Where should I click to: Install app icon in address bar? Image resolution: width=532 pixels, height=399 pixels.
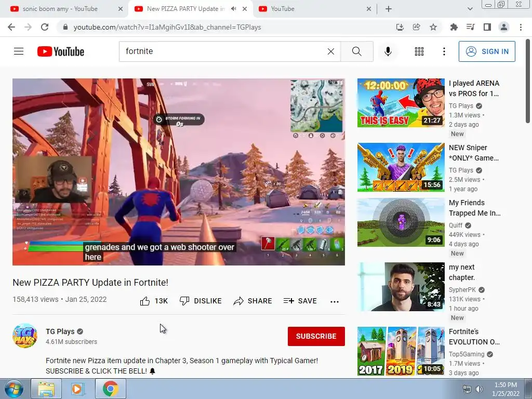(400, 27)
